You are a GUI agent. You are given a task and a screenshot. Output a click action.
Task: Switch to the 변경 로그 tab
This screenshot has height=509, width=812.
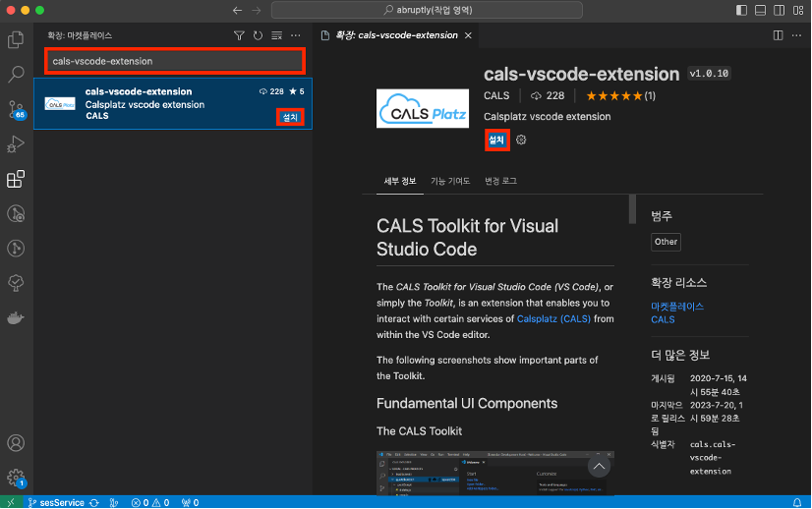click(x=500, y=181)
